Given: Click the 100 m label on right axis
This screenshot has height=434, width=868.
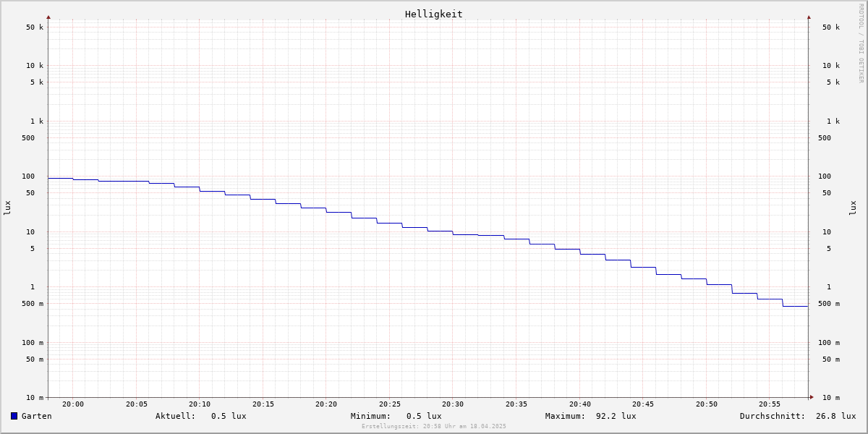Looking at the screenshot, I should tap(829, 343).
